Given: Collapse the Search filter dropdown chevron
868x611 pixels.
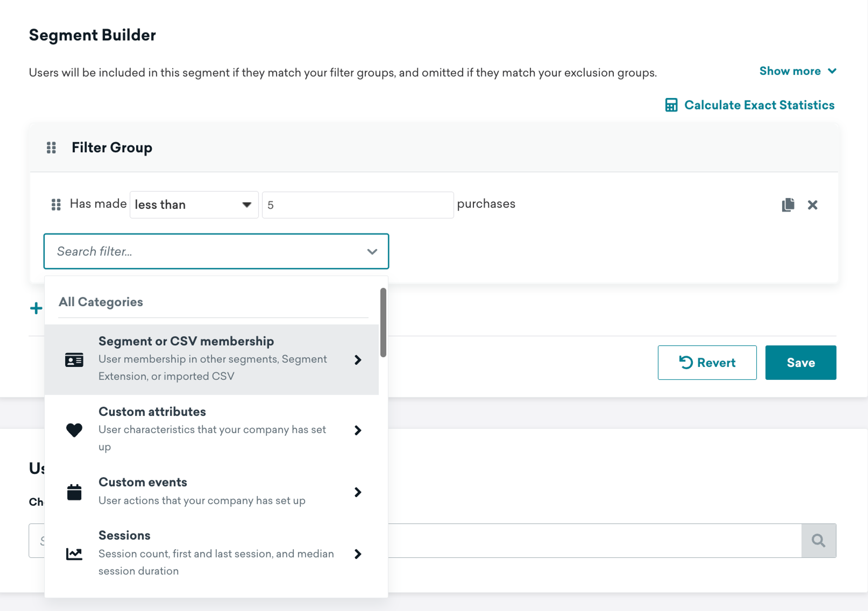Looking at the screenshot, I should pos(372,251).
